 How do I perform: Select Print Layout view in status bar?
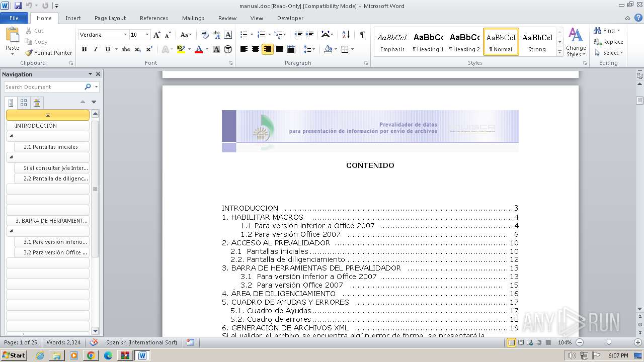point(512,342)
